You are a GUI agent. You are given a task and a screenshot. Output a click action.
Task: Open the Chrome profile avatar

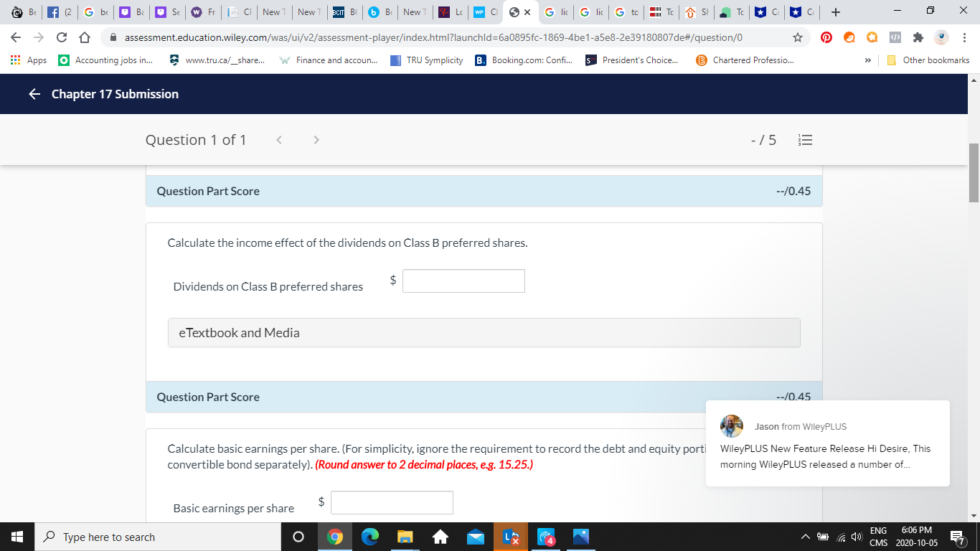pos(943,37)
